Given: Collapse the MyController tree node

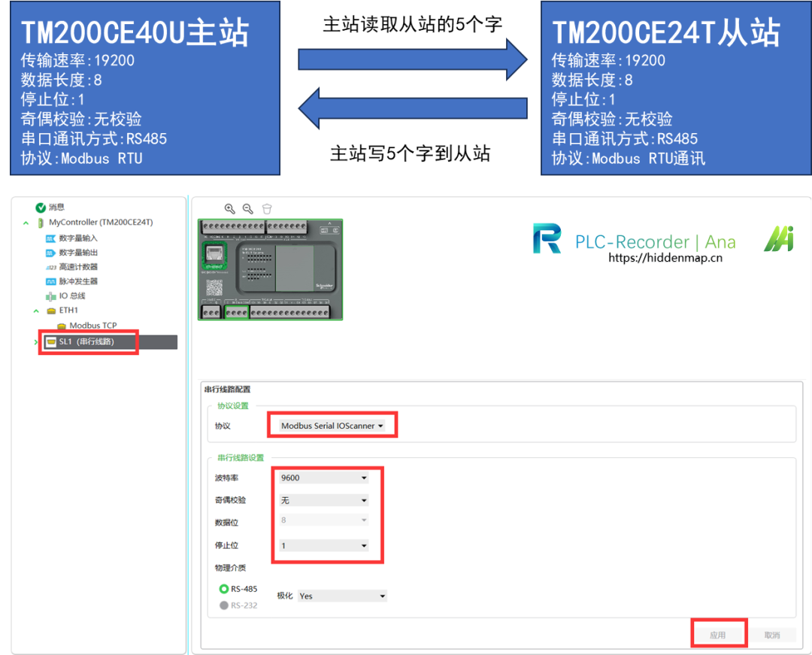Looking at the screenshot, I should tap(26, 223).
